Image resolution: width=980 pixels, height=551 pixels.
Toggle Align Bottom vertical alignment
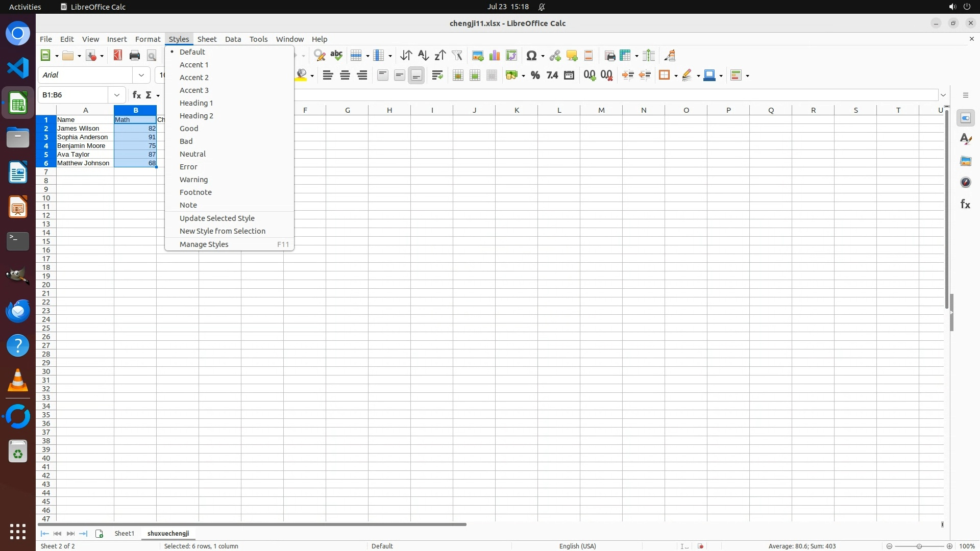(x=416, y=76)
